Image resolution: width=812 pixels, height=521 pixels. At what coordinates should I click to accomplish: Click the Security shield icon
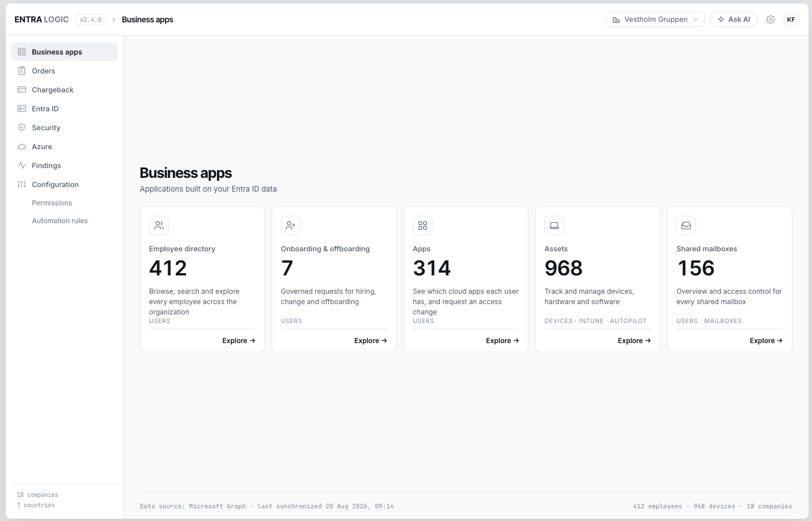pyautogui.click(x=22, y=127)
